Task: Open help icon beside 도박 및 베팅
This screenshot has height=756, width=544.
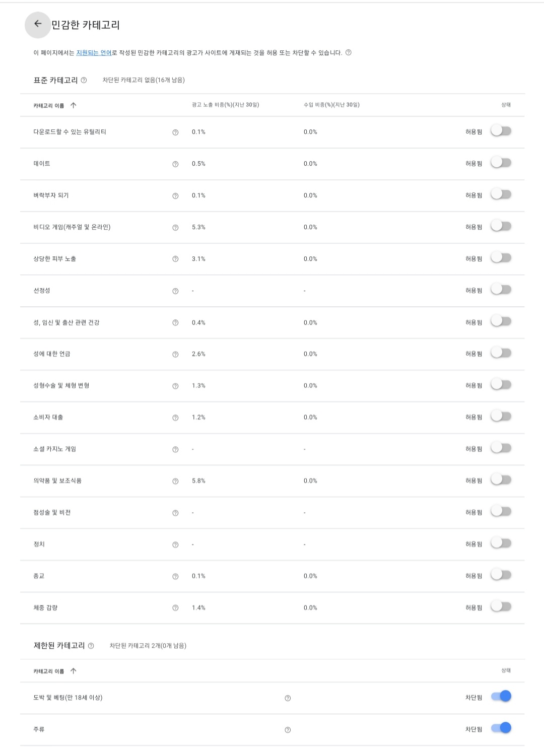Action: point(287,698)
